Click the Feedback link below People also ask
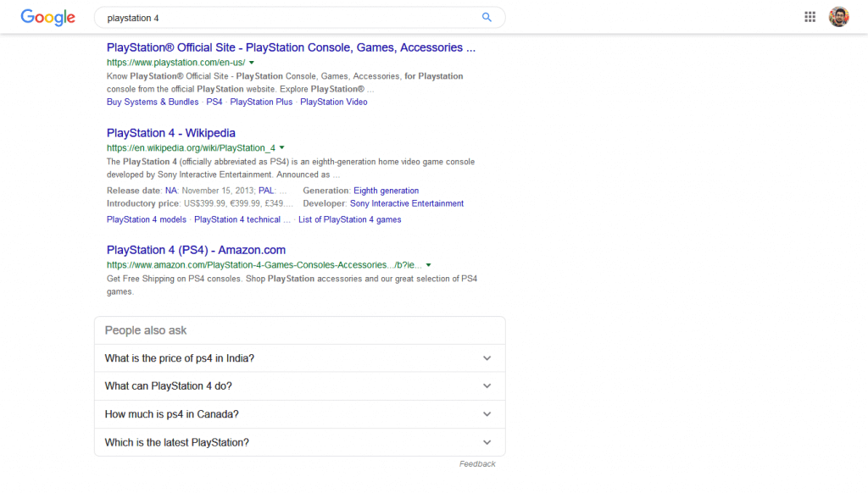This screenshot has height=493, width=868. coord(477,464)
